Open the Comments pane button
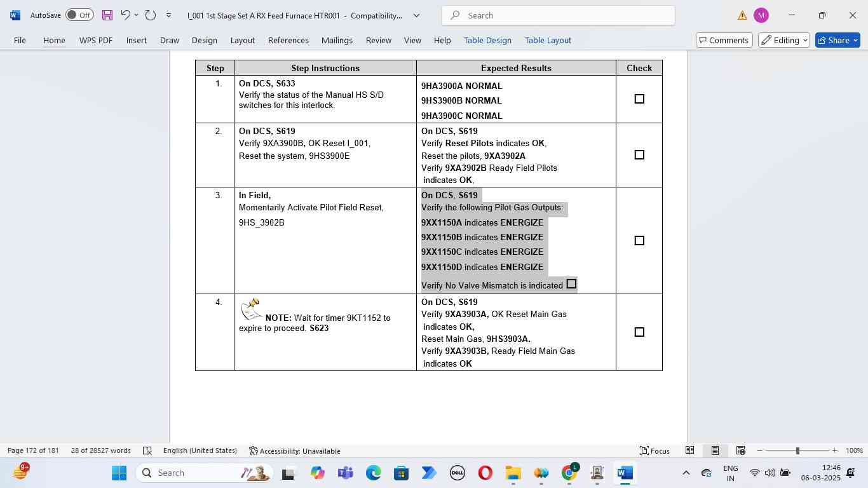The width and height of the screenshot is (868, 488). pyautogui.click(x=724, y=40)
